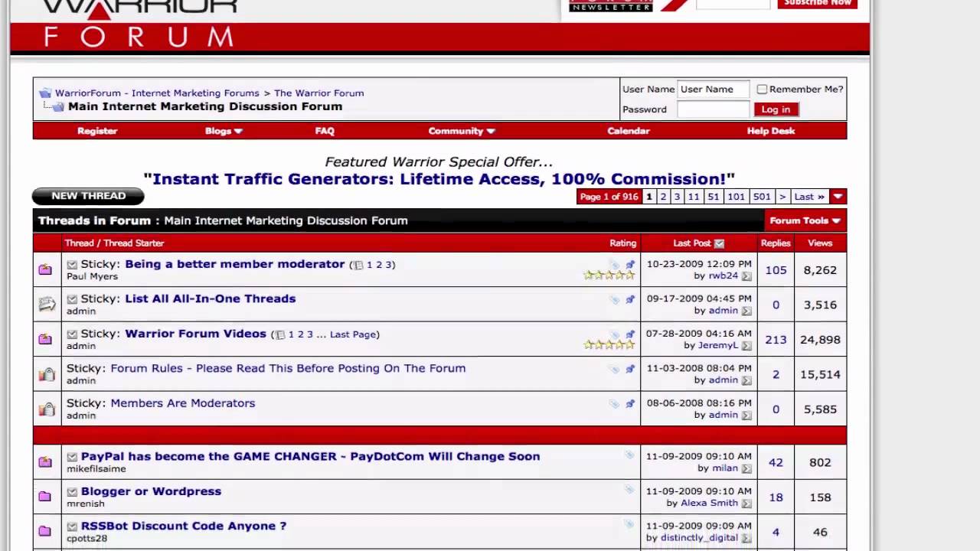The height and width of the screenshot is (551, 980).
Task: Go to last post icon next to Alexa Smith
Action: pyautogui.click(x=746, y=504)
